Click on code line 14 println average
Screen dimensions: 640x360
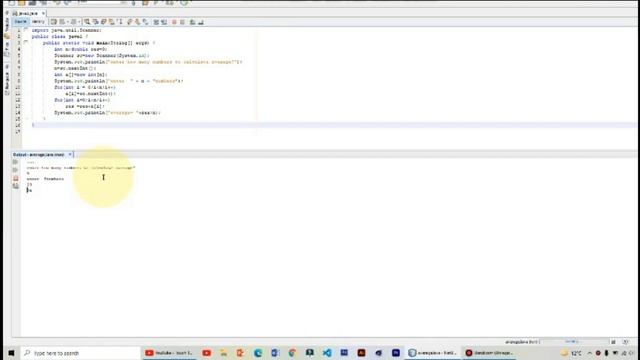click(107, 113)
